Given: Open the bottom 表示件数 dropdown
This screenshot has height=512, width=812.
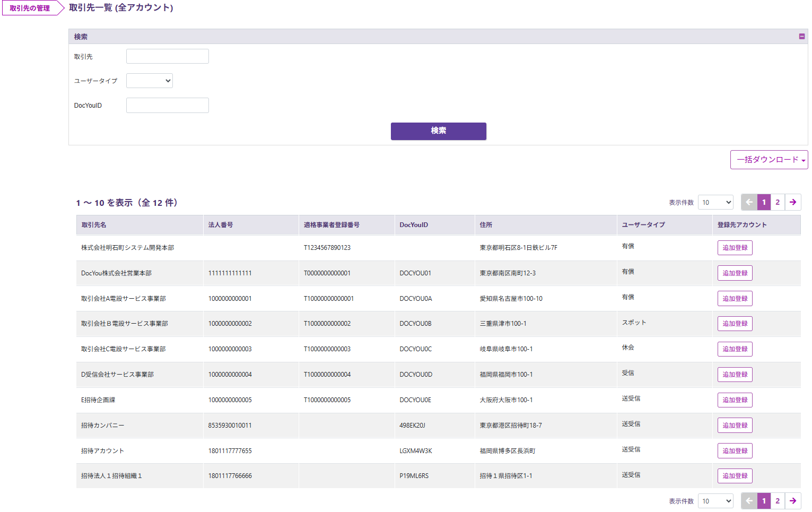Looking at the screenshot, I should coord(715,501).
